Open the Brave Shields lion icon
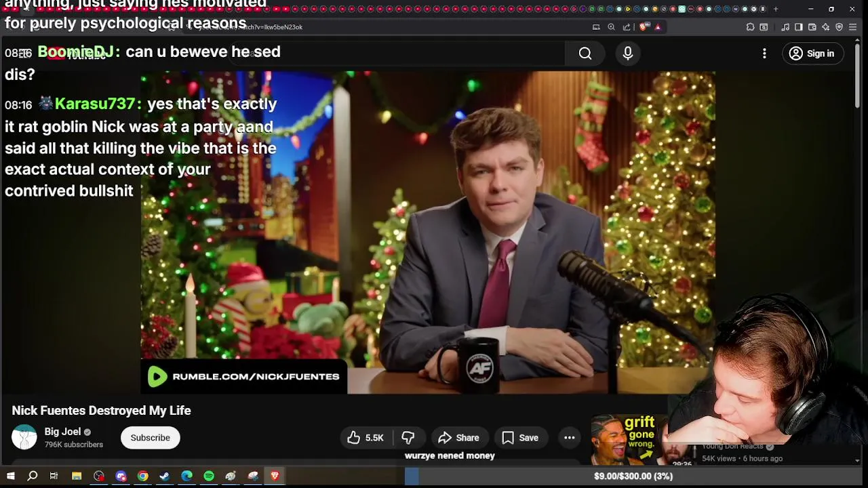The height and width of the screenshot is (488, 868). [x=644, y=27]
